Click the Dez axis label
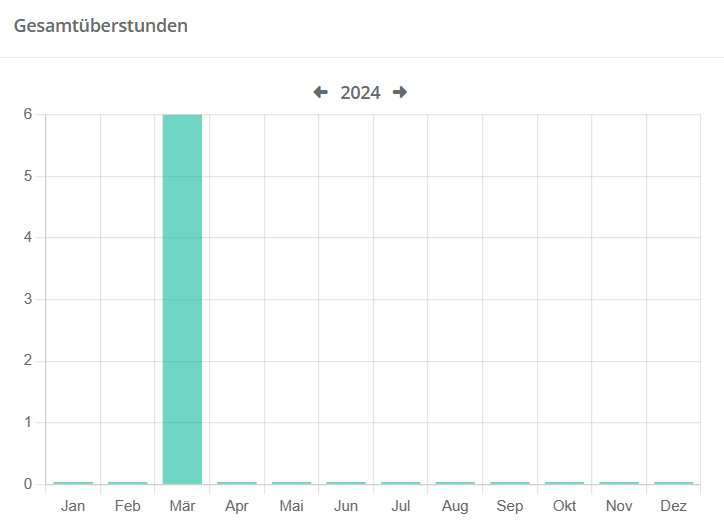724x525 pixels. point(673,506)
